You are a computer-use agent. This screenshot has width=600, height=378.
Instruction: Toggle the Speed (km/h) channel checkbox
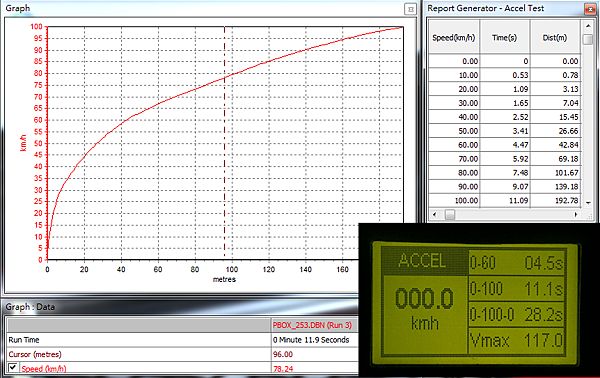(13, 368)
